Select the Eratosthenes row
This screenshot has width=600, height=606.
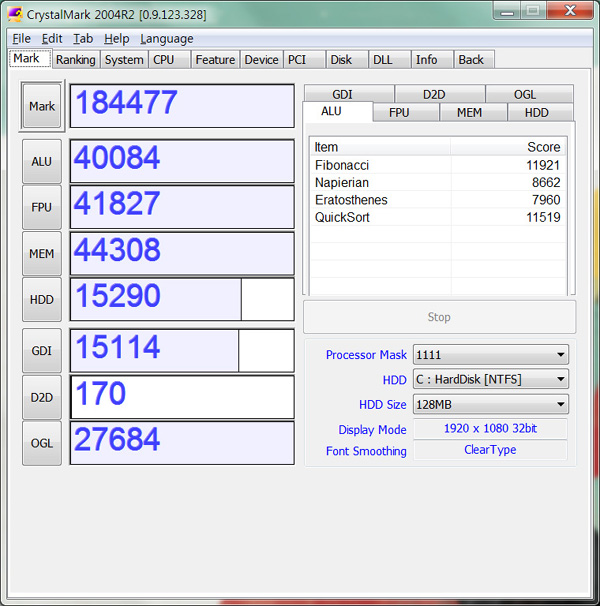point(438,200)
